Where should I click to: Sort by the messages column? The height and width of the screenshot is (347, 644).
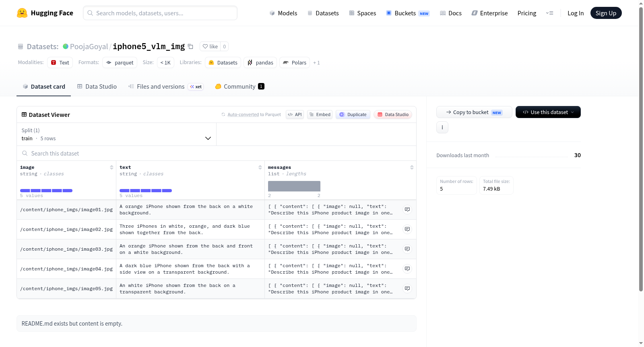pyautogui.click(x=412, y=167)
